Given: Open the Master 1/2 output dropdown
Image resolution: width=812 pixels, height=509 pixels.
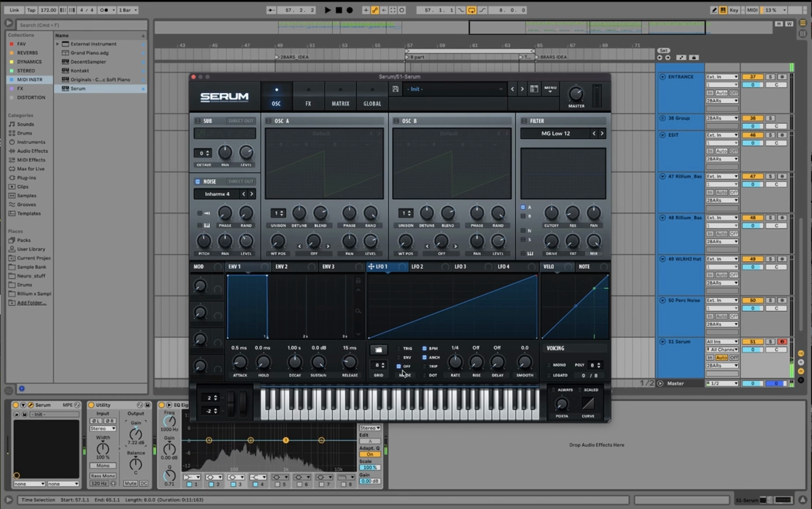Looking at the screenshot, I should 722,383.
